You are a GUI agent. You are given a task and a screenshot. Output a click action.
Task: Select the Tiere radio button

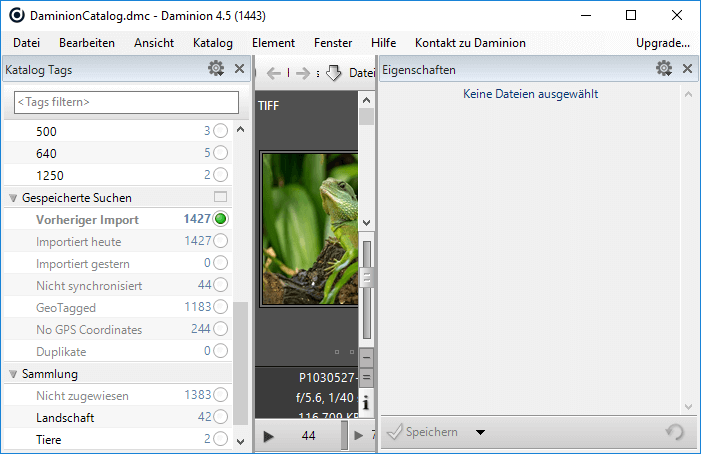coord(220,439)
